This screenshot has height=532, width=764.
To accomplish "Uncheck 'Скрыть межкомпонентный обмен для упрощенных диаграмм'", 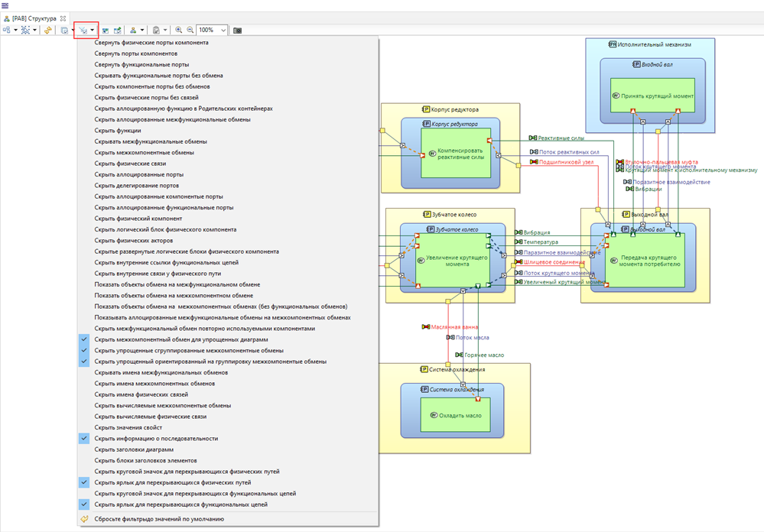I will 180,339.
